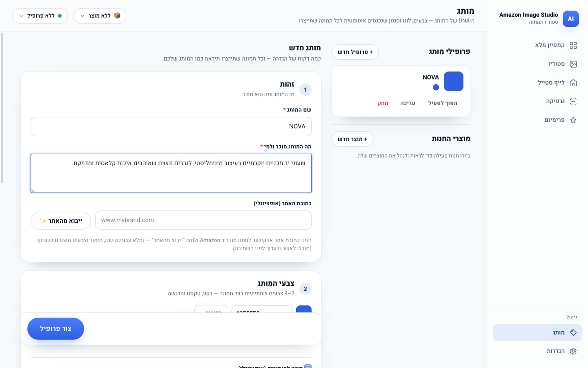Click הפוך לפעיל on NOVA profile

443,103
